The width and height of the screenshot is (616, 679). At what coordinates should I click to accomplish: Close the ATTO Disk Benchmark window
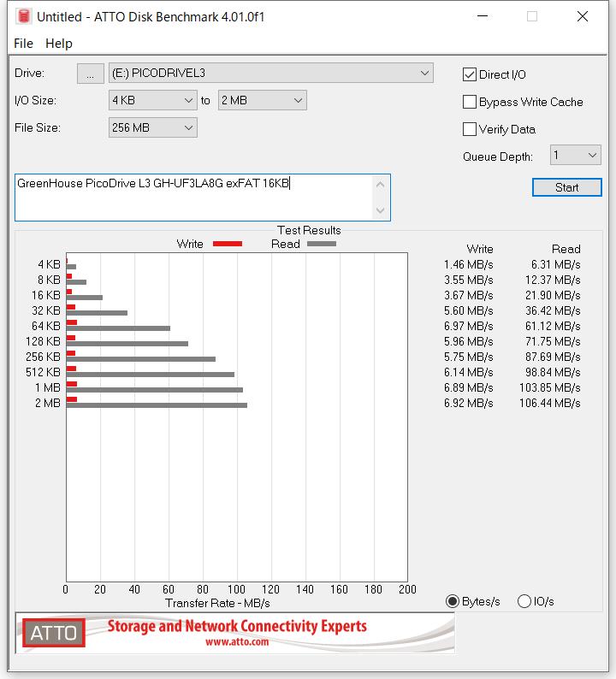(x=583, y=16)
